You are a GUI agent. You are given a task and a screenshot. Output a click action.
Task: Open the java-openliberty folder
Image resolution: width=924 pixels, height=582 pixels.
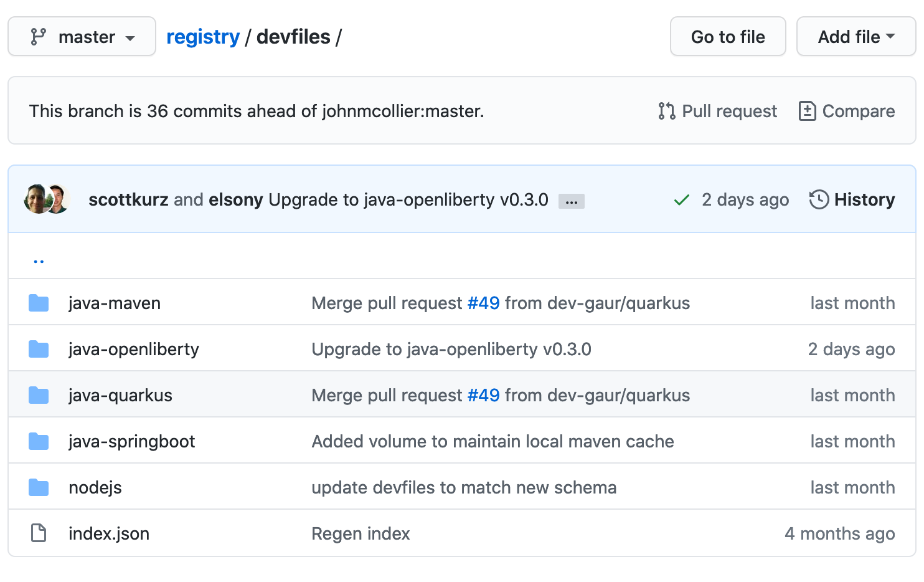coord(134,349)
